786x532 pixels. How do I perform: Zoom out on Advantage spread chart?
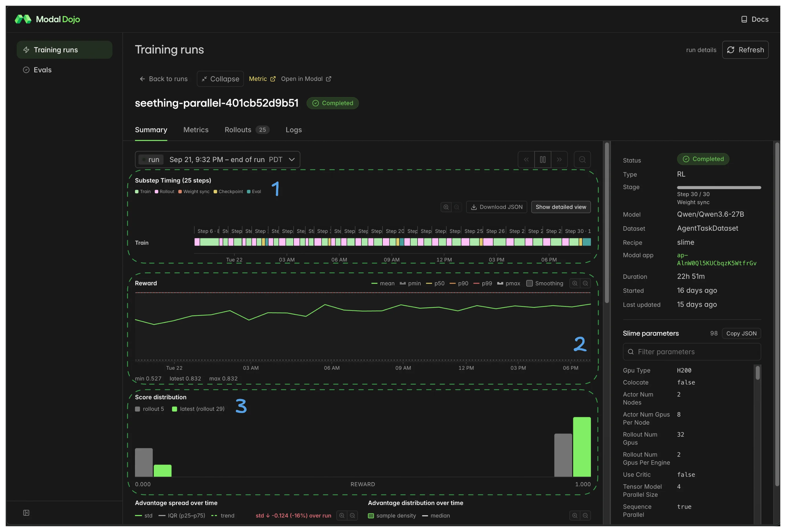point(352,515)
